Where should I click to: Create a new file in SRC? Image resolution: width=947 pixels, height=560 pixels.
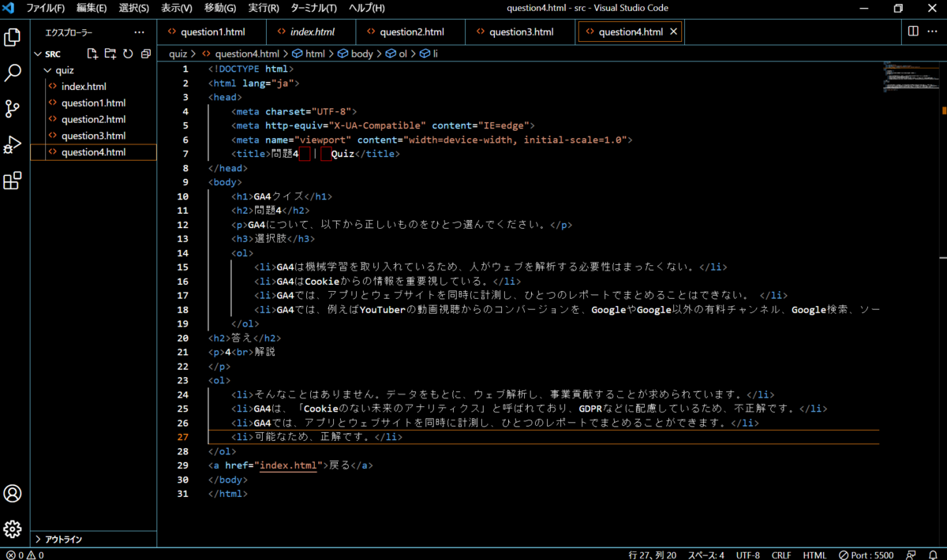(92, 54)
